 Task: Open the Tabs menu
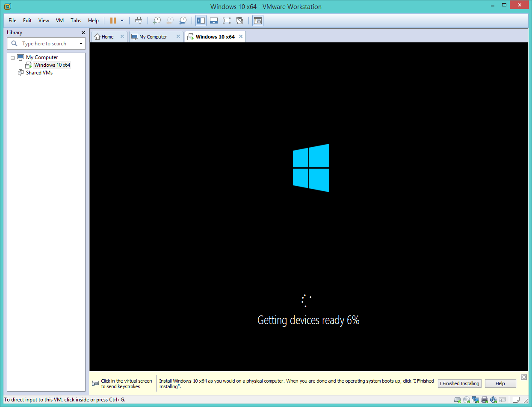[x=76, y=21]
